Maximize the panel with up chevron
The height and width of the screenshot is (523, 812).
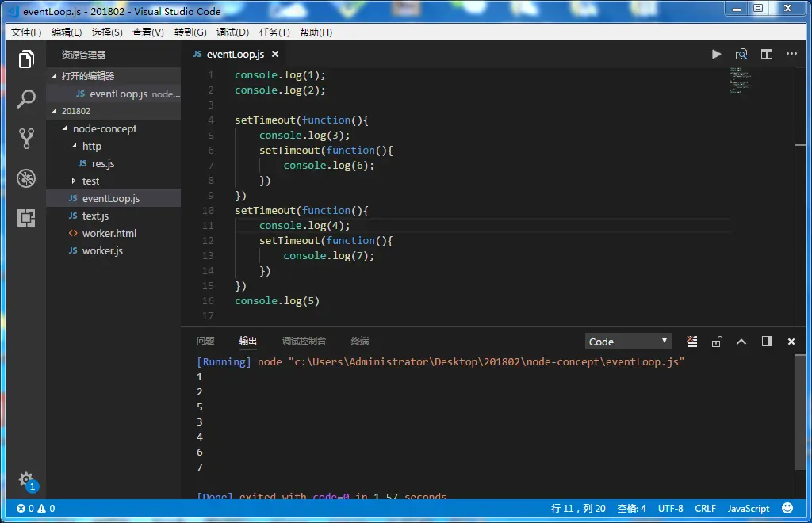tap(741, 342)
